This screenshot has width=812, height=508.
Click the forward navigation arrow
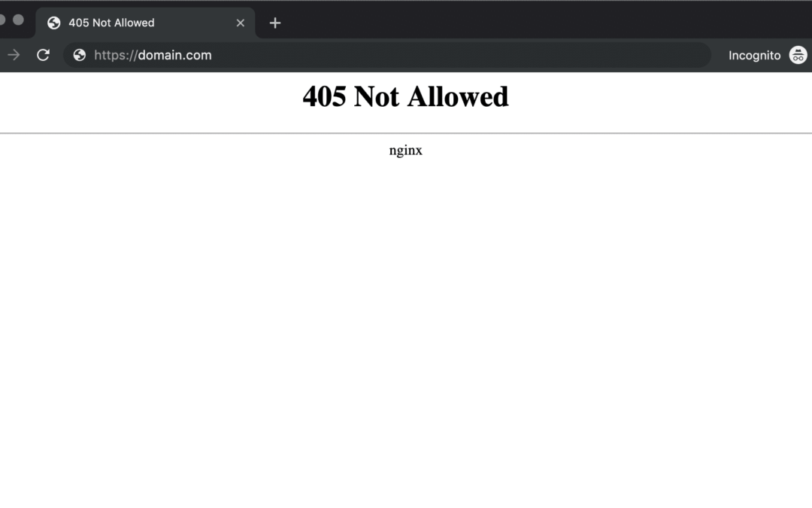14,55
